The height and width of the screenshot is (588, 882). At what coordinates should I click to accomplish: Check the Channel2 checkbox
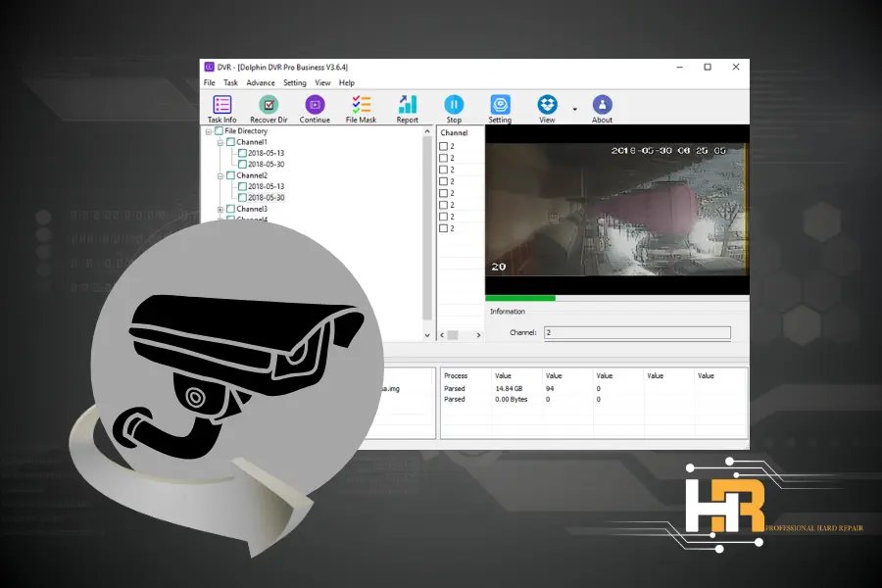point(230,175)
